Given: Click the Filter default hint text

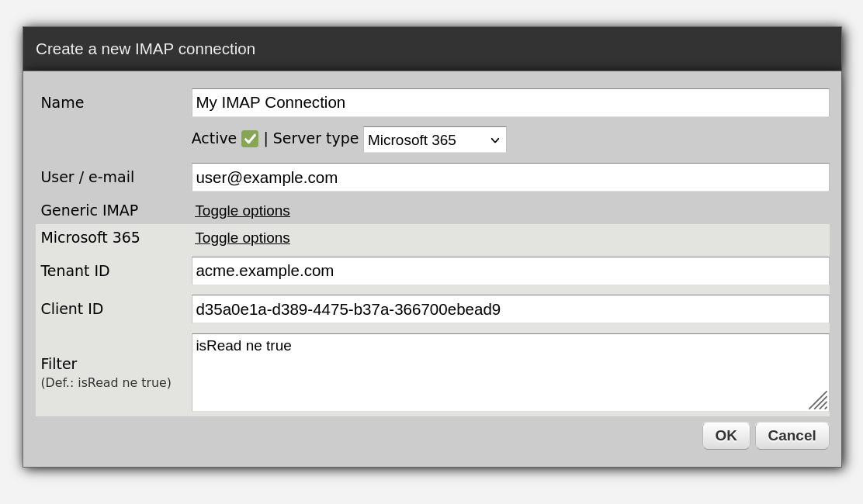Looking at the screenshot, I should [x=106, y=383].
